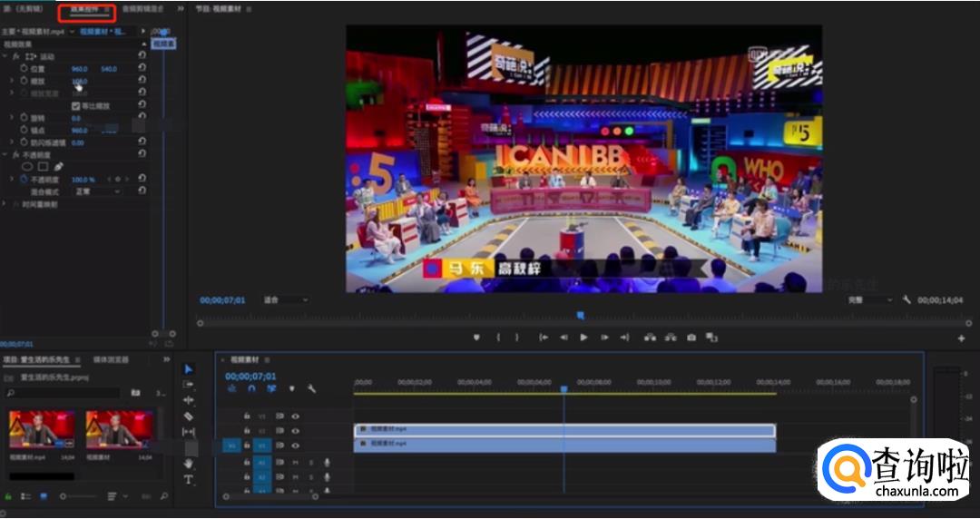
Task: Pick the Selection arrow tool
Action: pyautogui.click(x=189, y=369)
